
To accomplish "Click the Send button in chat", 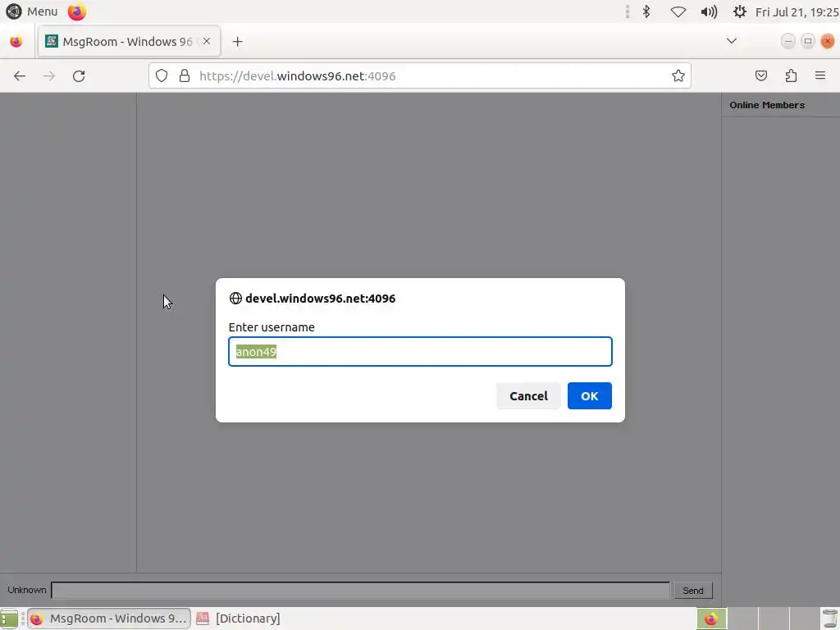I will pyautogui.click(x=692, y=591).
